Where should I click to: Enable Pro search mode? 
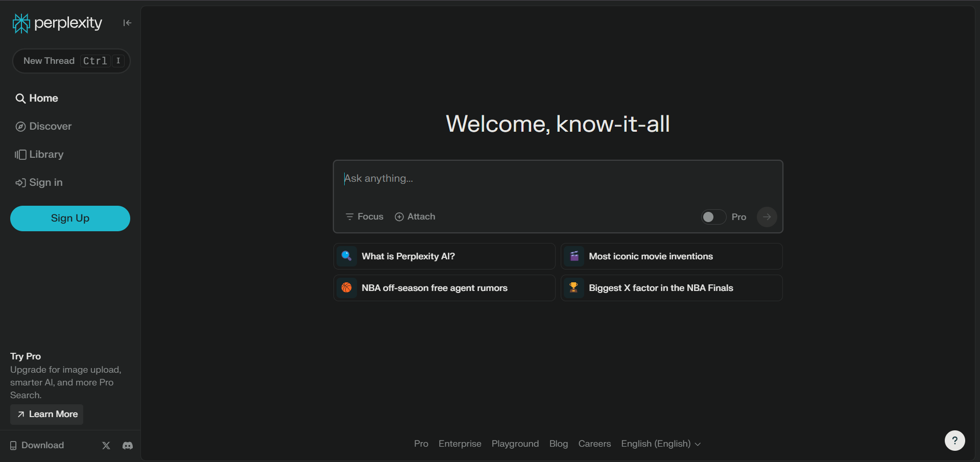point(713,216)
